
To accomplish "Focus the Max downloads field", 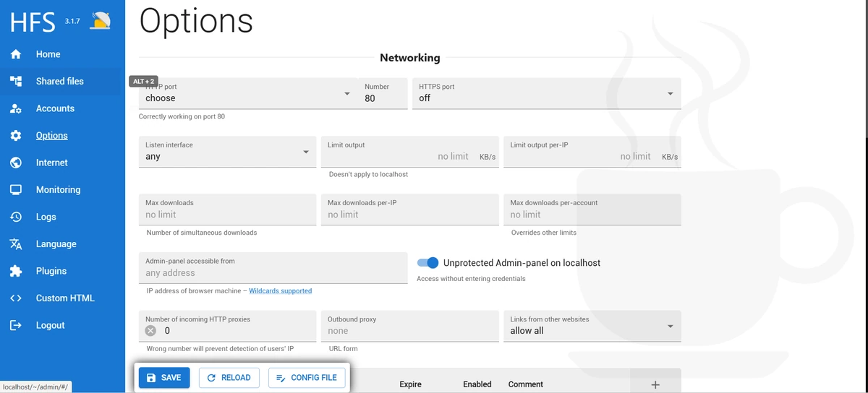I will (227, 210).
